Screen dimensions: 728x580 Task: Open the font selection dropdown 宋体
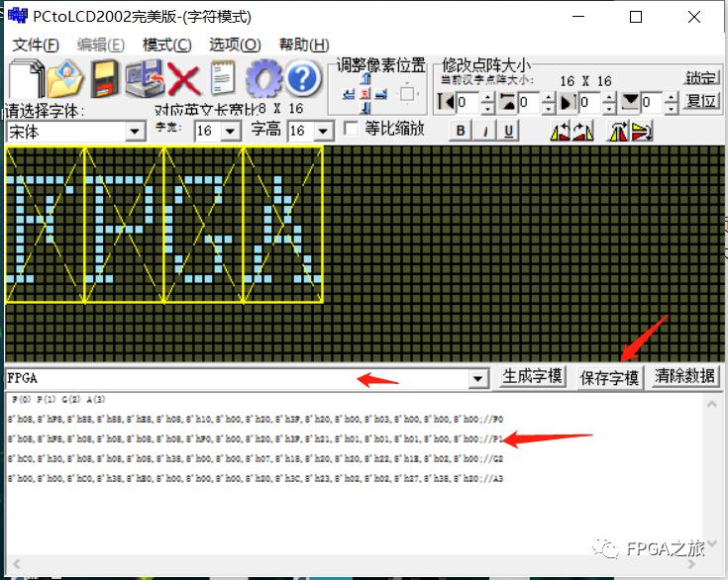[x=136, y=132]
